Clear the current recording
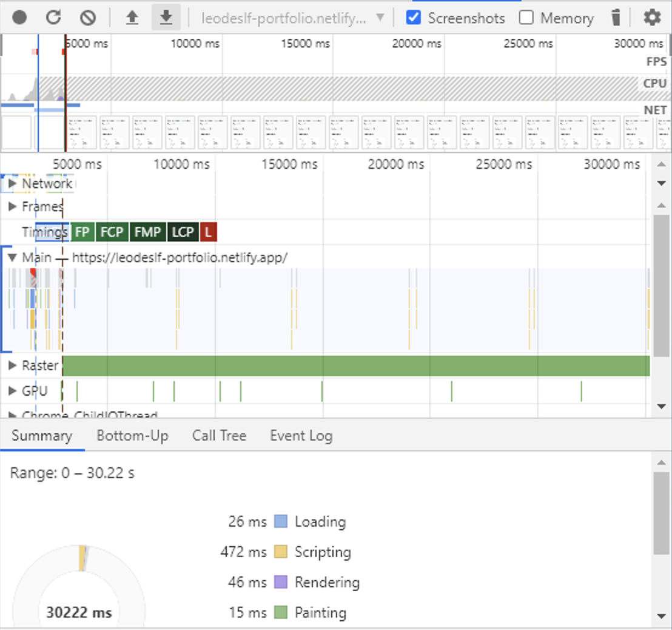The image size is (672, 630). pyautogui.click(x=87, y=18)
